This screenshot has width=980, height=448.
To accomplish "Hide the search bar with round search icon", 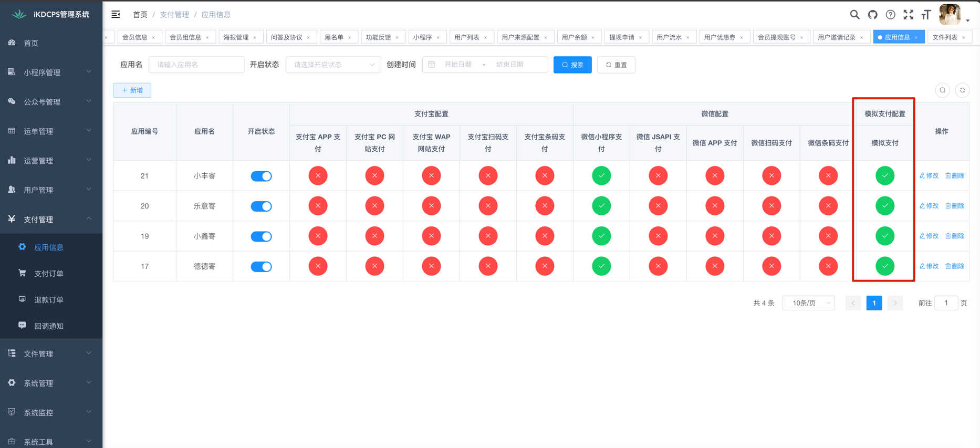I will (943, 90).
